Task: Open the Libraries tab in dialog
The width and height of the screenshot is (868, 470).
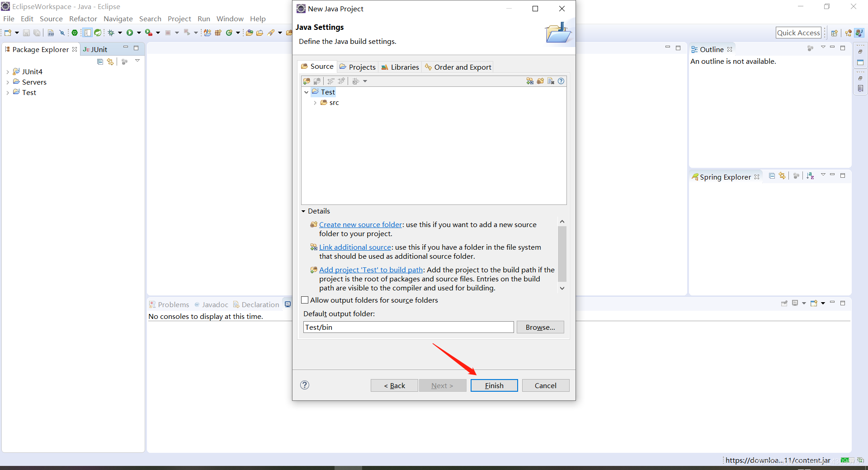Action: point(400,67)
